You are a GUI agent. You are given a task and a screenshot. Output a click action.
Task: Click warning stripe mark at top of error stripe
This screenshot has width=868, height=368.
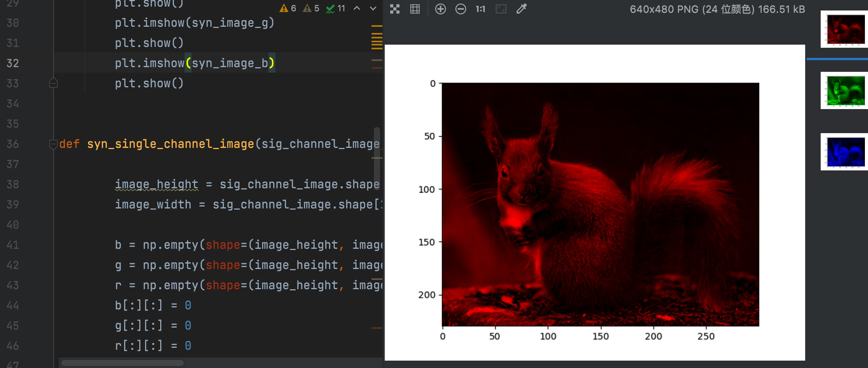(x=377, y=26)
